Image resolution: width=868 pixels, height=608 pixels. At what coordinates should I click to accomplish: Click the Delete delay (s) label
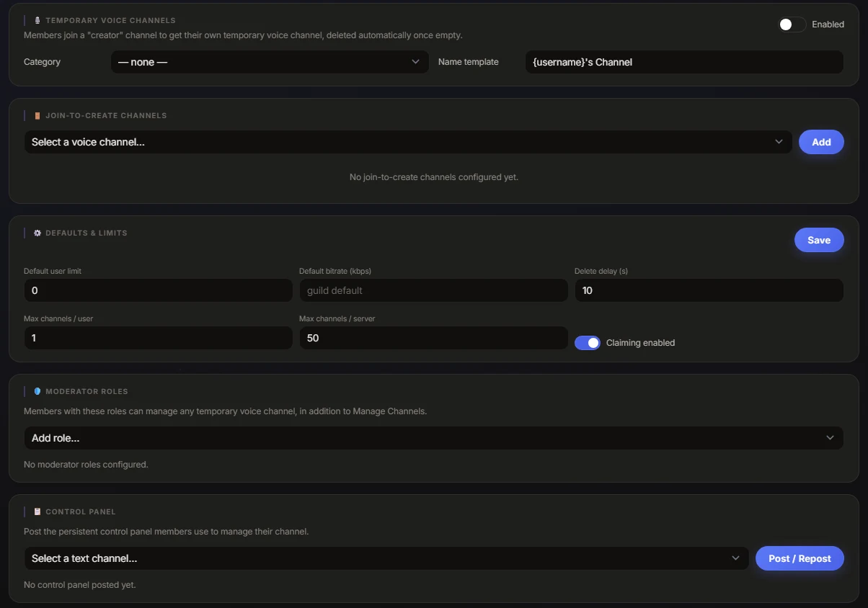point(601,271)
